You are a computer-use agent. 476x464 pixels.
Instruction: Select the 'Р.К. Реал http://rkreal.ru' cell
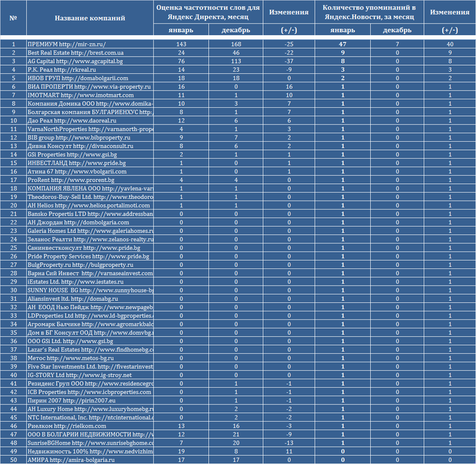click(90, 69)
